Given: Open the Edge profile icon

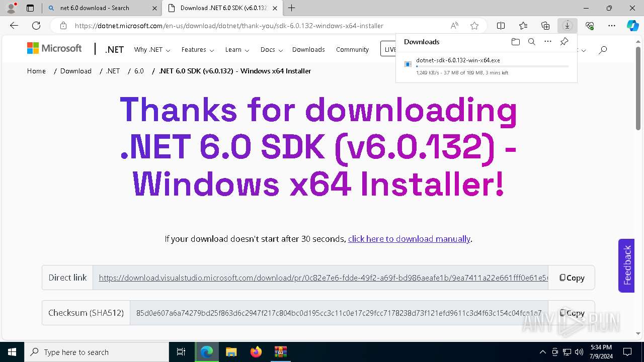Looking at the screenshot, I should point(11,8).
